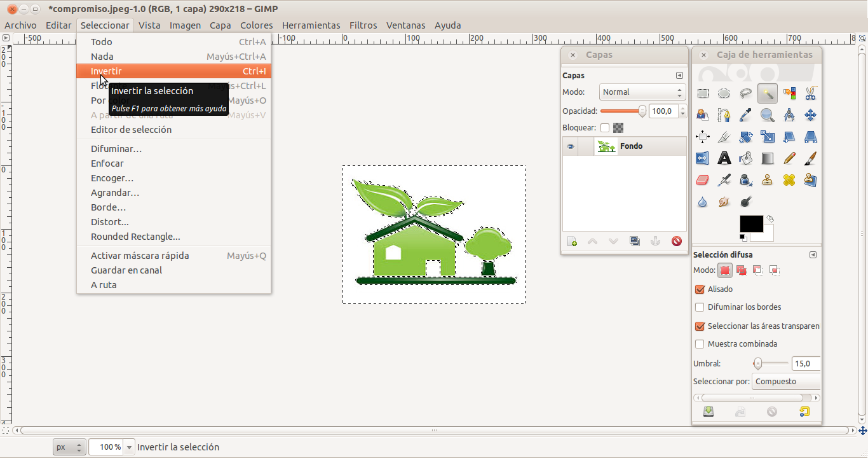This screenshot has height=458, width=868.
Task: Select the Crop knife tool
Action: 724,137
